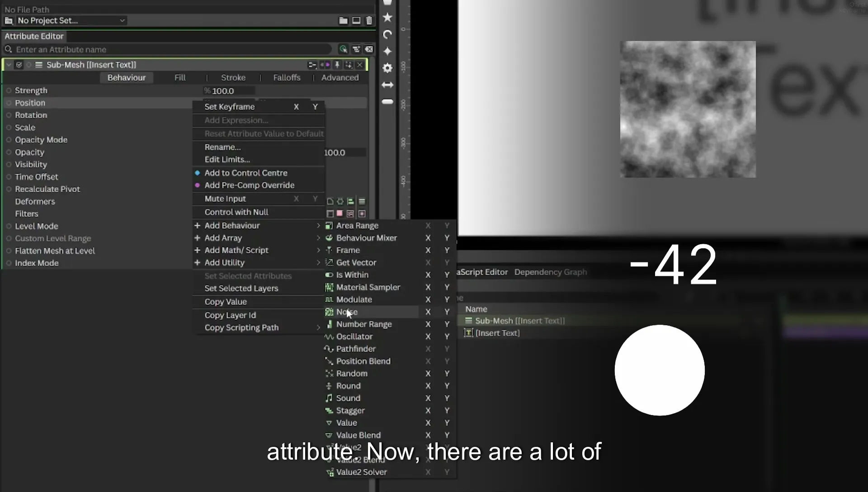The width and height of the screenshot is (868, 492).
Task: Click the circular arrow icon in vertical toolbar
Action: tap(387, 34)
